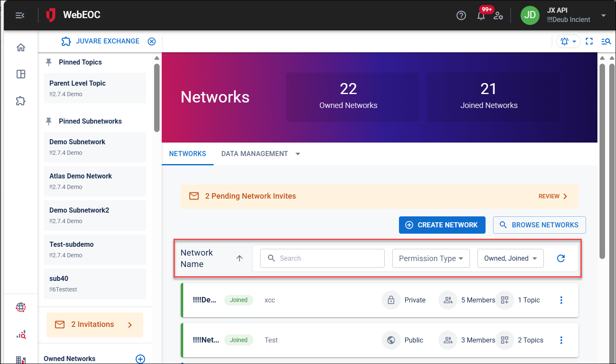Click the main content scrollbar thumb
616x364 pixels.
click(602, 160)
